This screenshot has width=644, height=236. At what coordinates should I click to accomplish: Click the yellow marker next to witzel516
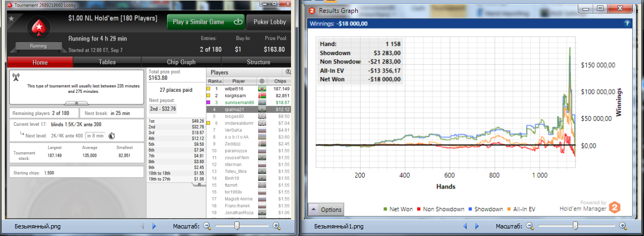209,89
